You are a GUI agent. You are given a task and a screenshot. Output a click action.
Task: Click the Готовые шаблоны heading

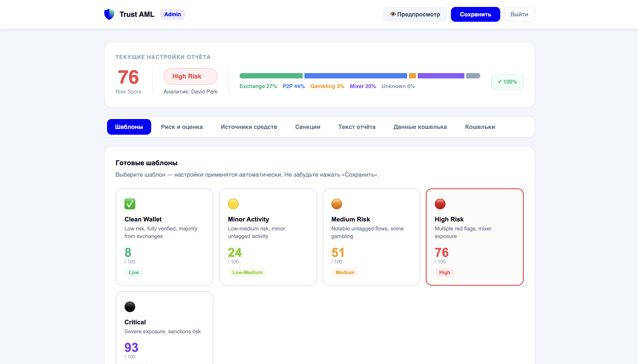[146, 163]
